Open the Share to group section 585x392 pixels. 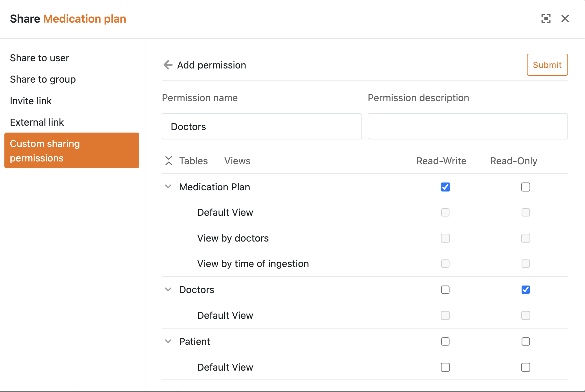[x=43, y=79]
